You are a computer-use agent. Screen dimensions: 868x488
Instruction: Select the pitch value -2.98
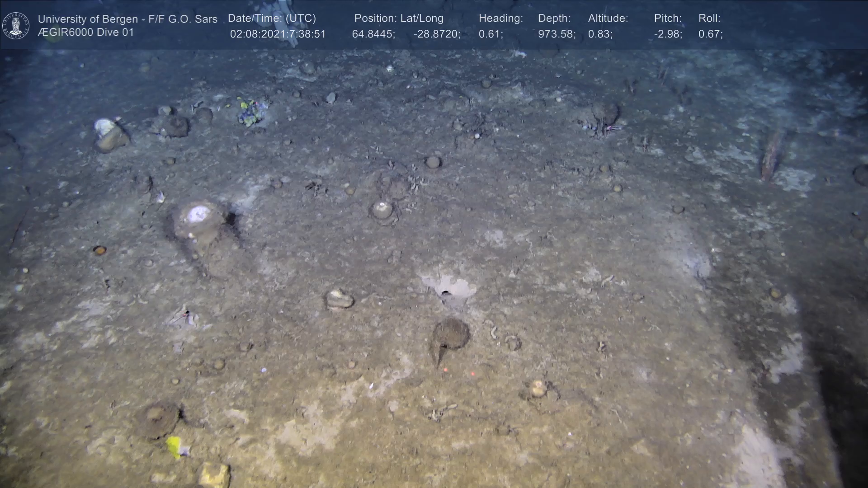click(668, 34)
